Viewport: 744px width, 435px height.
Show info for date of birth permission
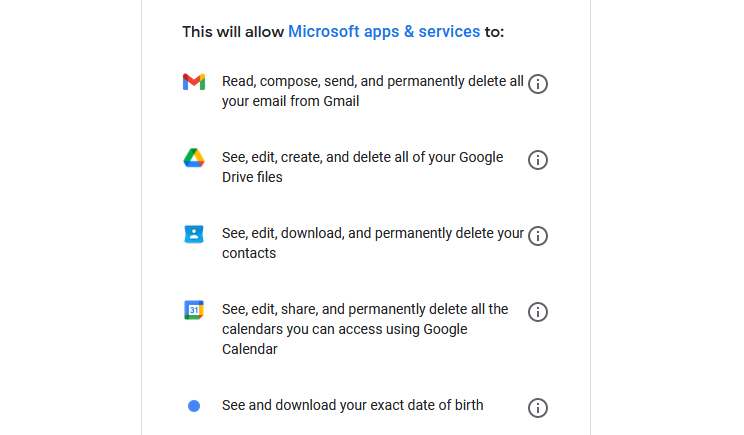(x=538, y=407)
